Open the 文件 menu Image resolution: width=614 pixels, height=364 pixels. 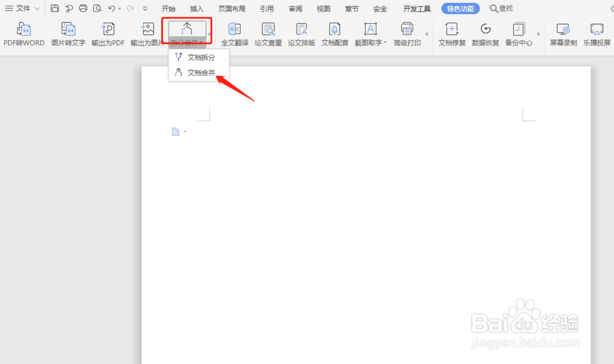pyautogui.click(x=23, y=8)
